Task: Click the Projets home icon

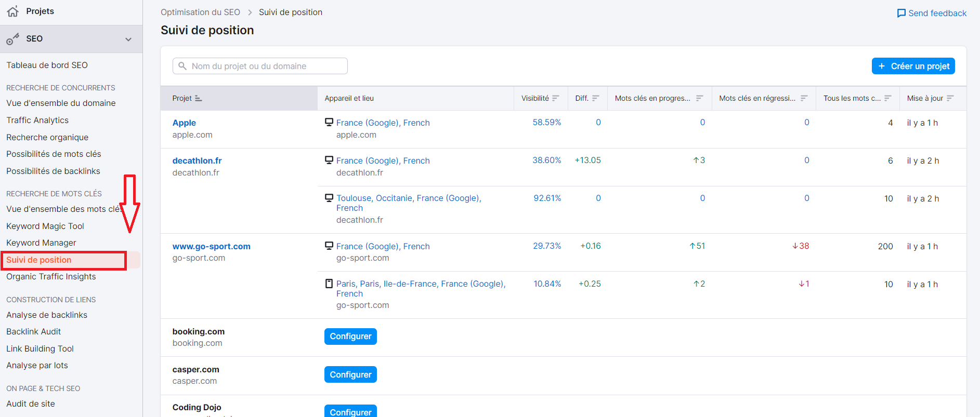Action: (13, 11)
